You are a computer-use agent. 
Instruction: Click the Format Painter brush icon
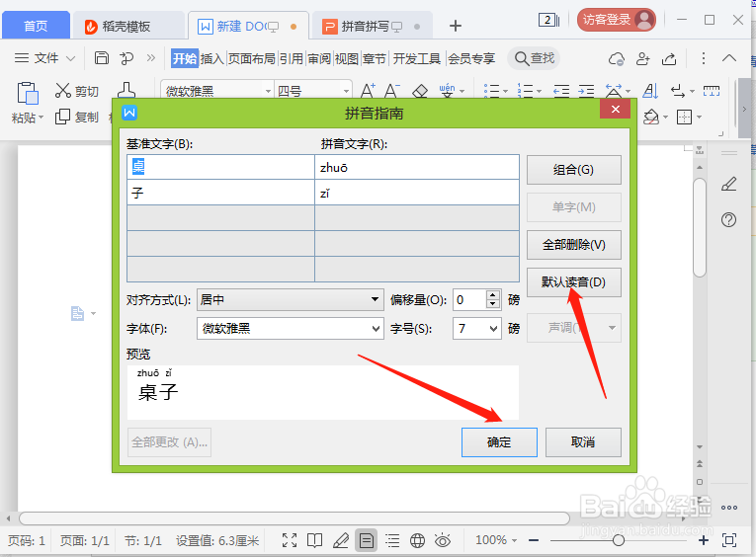pyautogui.click(x=126, y=90)
